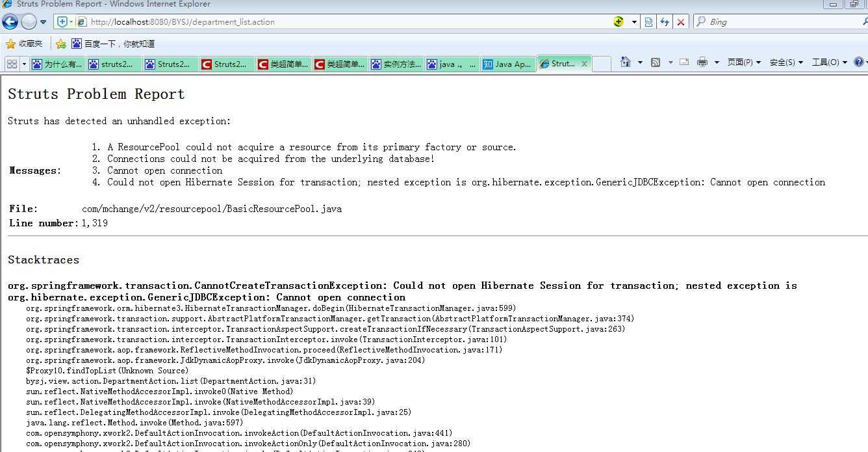868x452 pixels.
Task: Switch to the first 类超简单... tab
Action: [x=283, y=64]
